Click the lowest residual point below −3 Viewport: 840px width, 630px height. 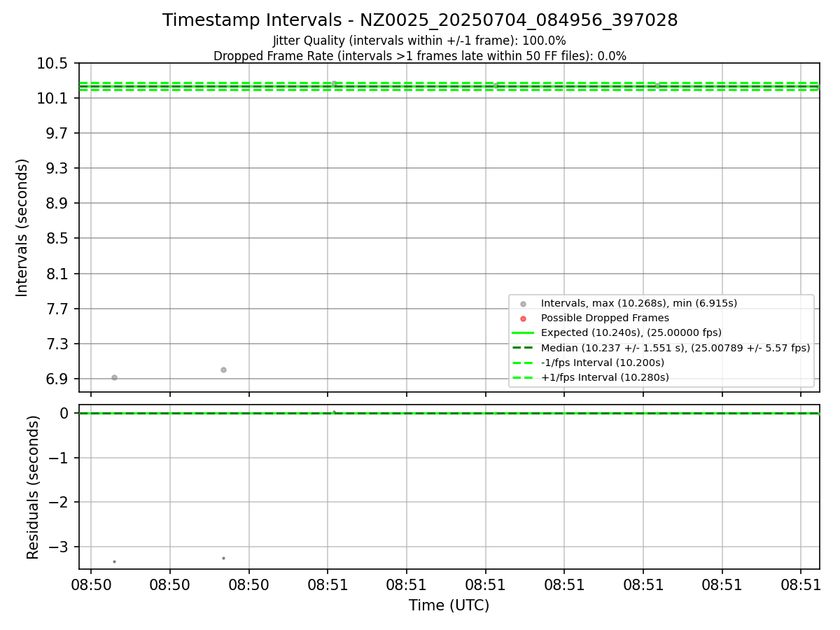pos(114,561)
